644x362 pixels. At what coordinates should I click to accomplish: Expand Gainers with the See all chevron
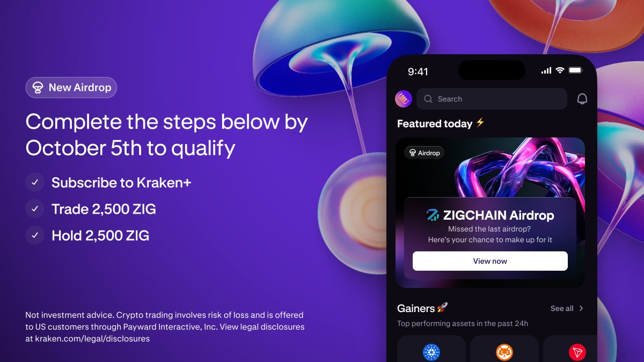pos(581,308)
